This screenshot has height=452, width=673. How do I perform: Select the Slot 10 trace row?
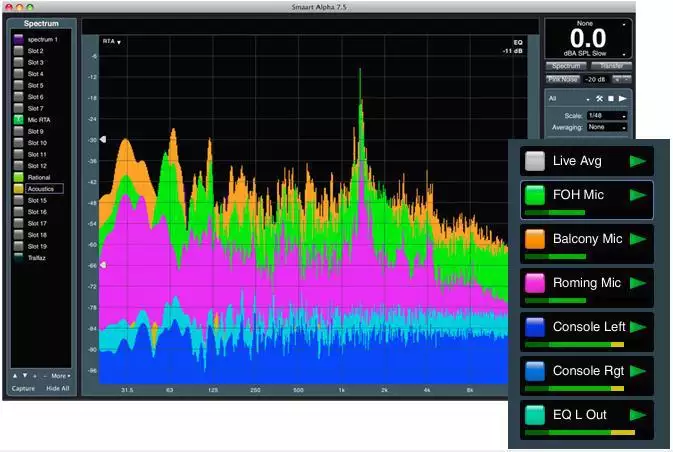pyautogui.click(x=37, y=143)
